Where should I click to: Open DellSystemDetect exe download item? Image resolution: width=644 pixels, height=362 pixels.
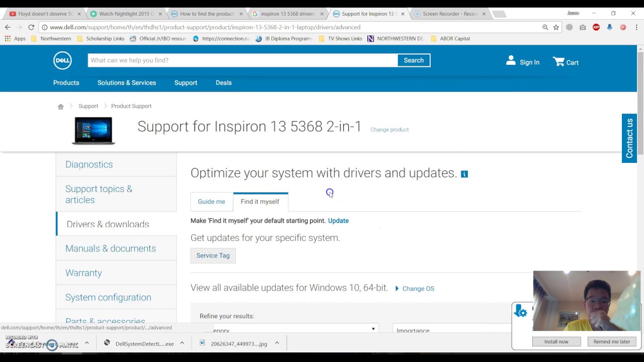[x=139, y=343]
